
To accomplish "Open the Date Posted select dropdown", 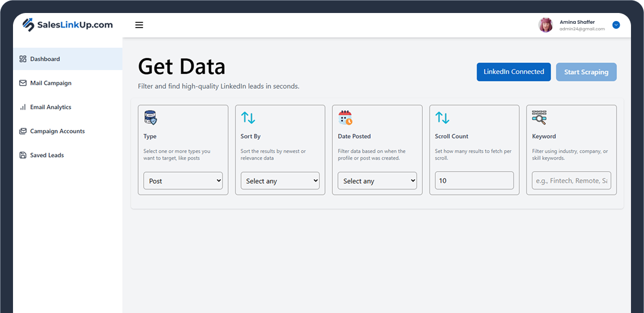I will point(377,181).
